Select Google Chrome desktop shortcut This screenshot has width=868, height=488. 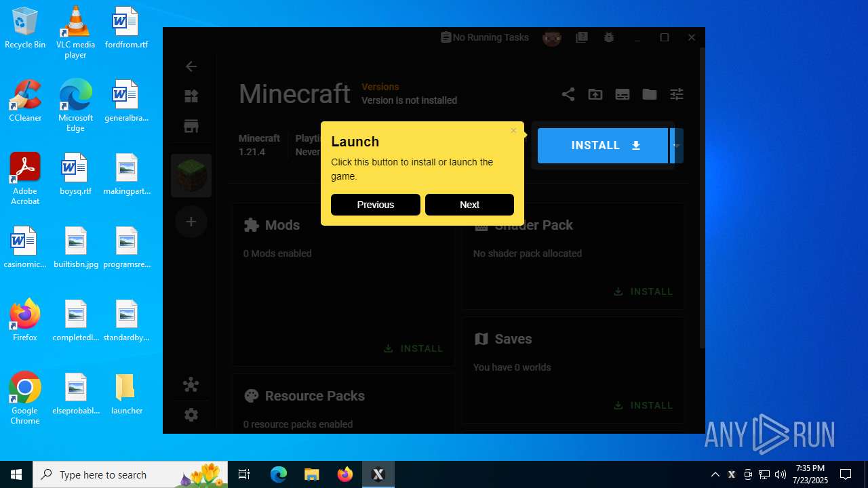coord(25,399)
